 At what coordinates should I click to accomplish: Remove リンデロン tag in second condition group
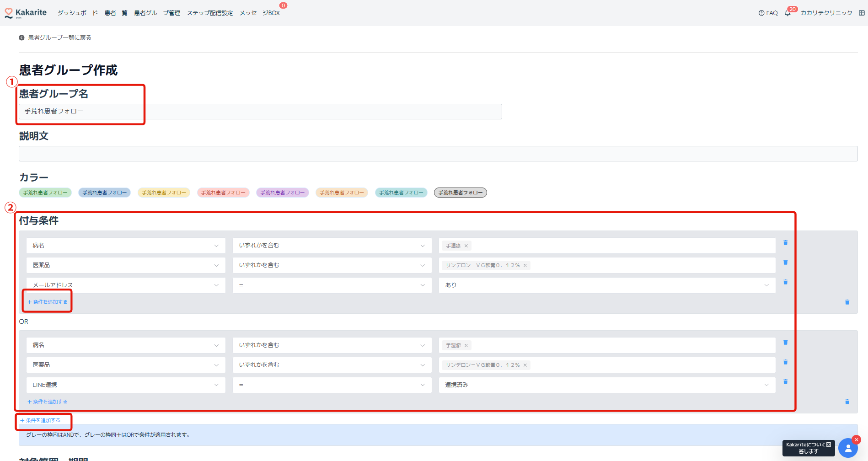click(525, 365)
